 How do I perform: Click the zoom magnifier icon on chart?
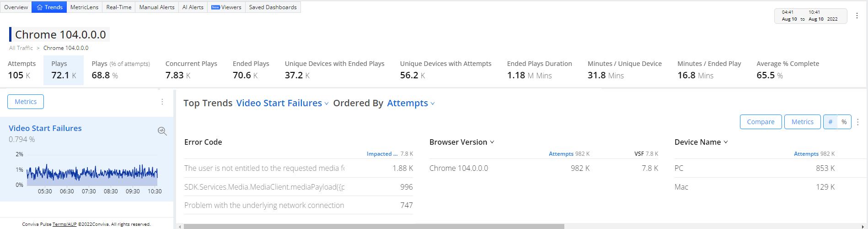[162, 131]
